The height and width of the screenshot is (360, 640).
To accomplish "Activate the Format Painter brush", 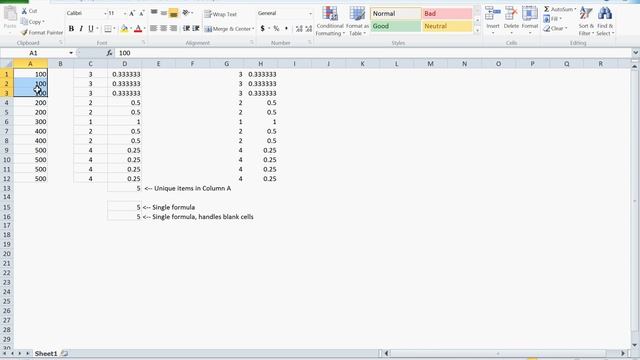I will 42,32.
